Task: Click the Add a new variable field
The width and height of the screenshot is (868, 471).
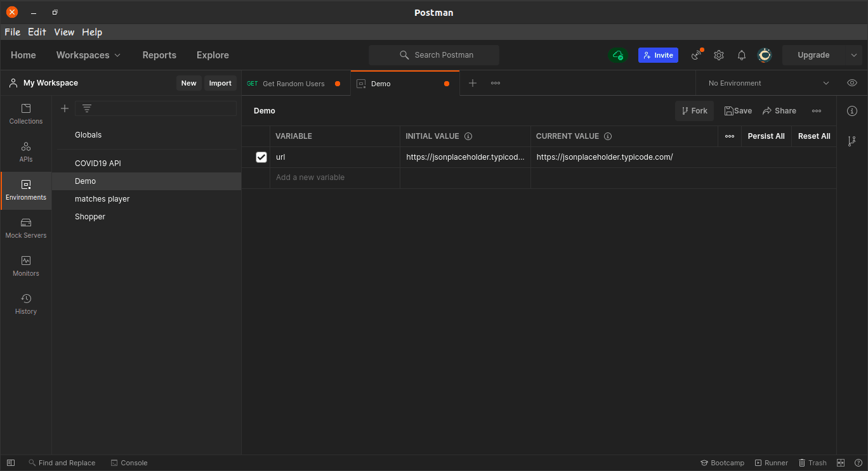Action: tap(338, 177)
